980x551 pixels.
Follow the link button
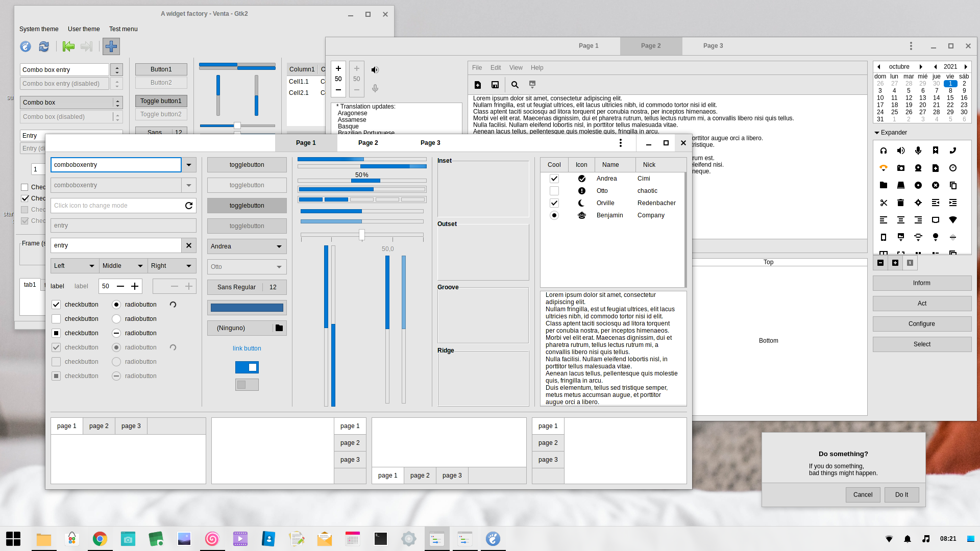point(247,348)
